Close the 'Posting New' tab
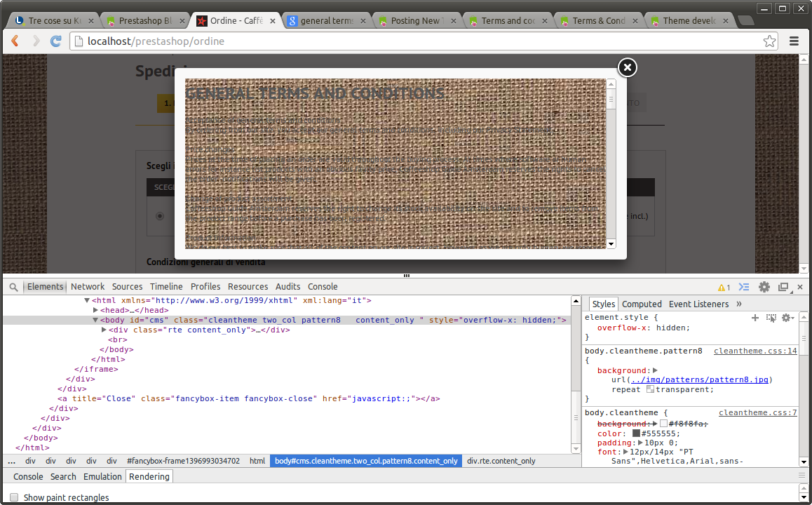This screenshot has height=505, width=812. [454, 21]
